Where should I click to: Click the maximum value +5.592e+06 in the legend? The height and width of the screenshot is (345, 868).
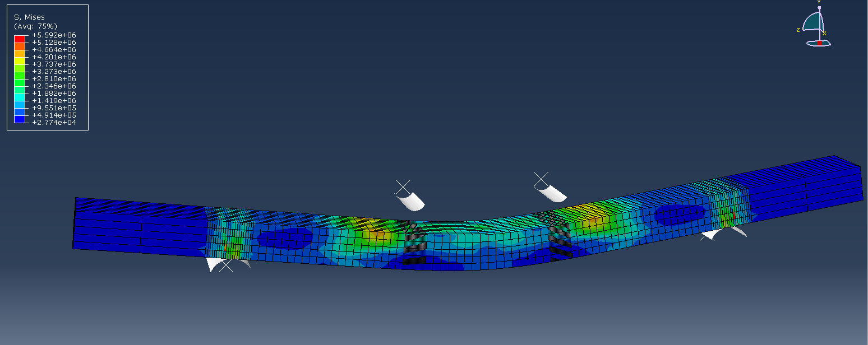coord(54,35)
